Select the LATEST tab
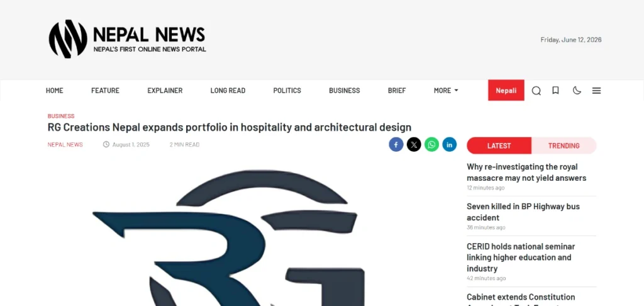The image size is (644, 306). point(499,145)
